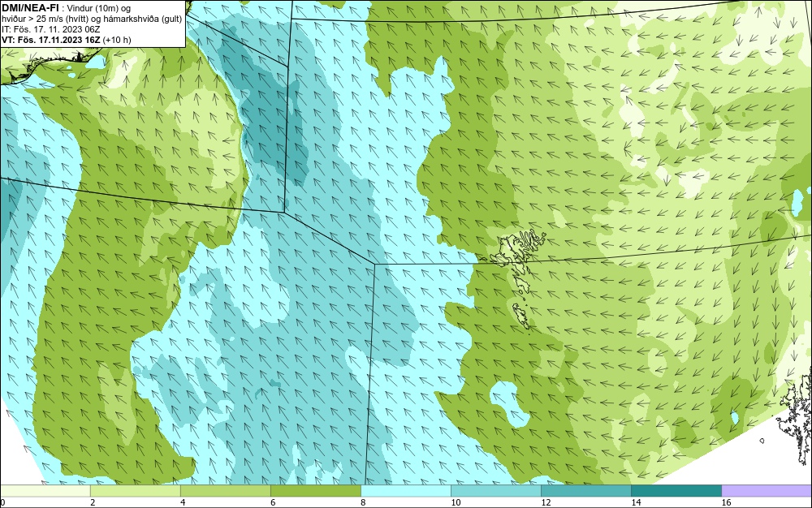Image resolution: width=812 pixels, height=508 pixels.
Task: Click the legend label 8
Action: pos(363,502)
